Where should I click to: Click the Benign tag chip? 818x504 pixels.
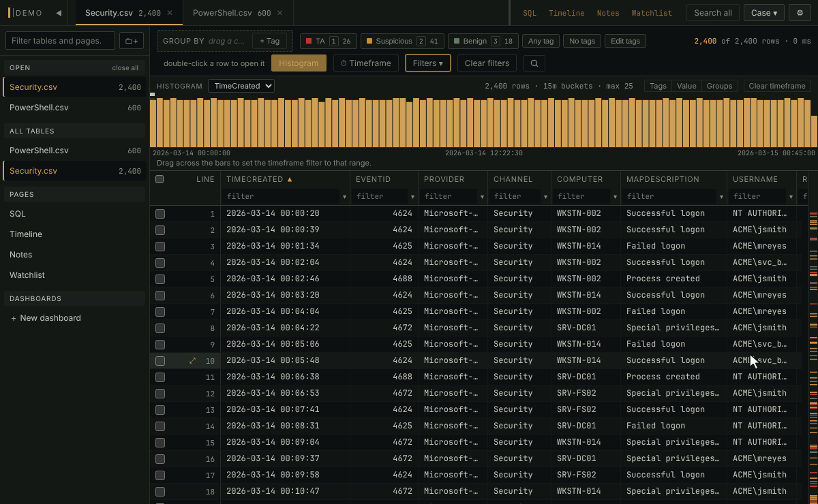click(483, 41)
